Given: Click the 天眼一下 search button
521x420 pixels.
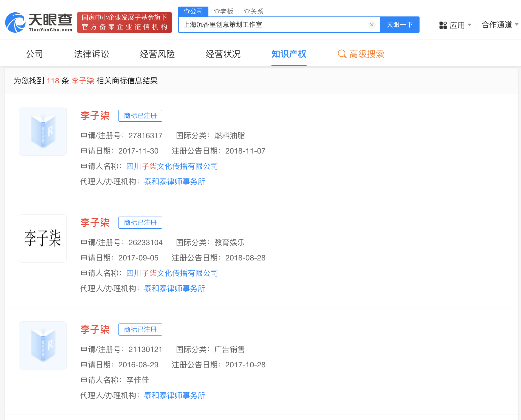Looking at the screenshot, I should [400, 25].
